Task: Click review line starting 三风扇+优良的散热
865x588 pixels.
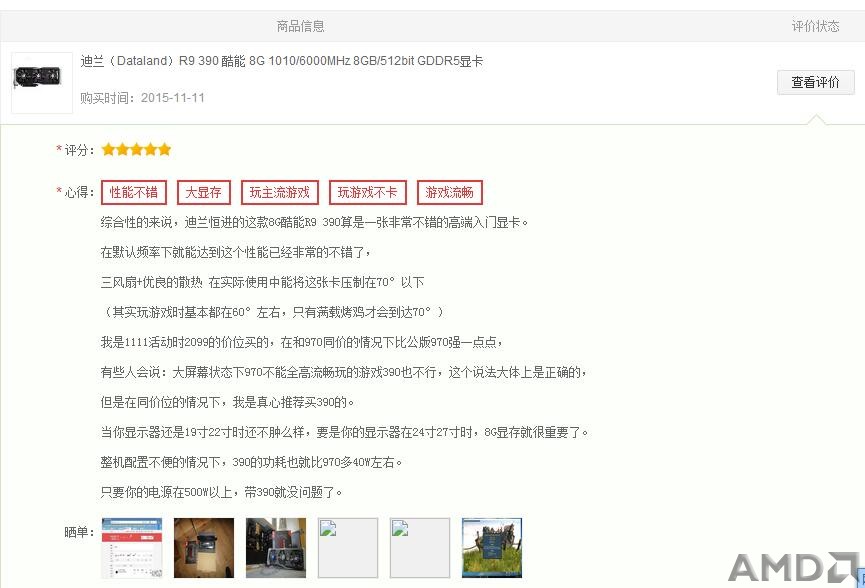Action: click(263, 282)
